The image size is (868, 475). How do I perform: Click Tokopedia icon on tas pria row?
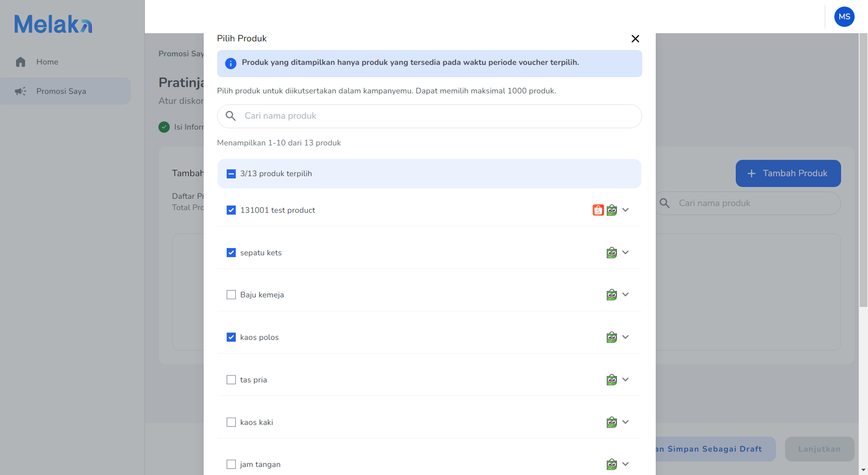pos(612,380)
